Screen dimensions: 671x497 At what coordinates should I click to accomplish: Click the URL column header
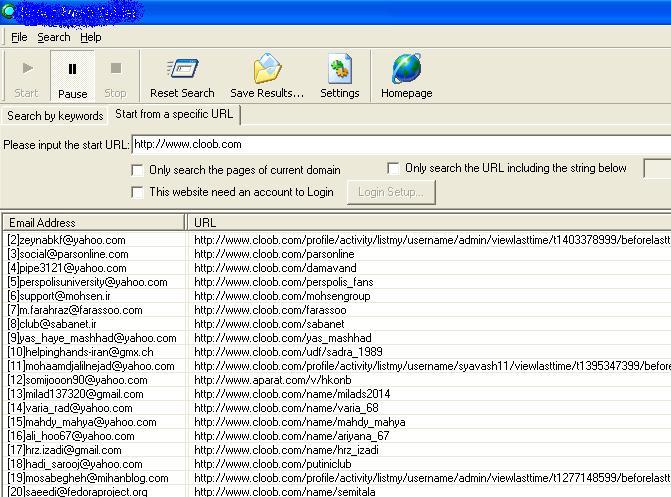[429, 223]
